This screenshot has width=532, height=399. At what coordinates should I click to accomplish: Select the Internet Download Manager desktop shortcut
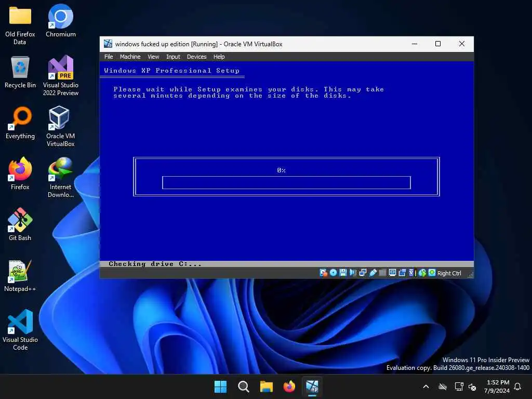61,177
